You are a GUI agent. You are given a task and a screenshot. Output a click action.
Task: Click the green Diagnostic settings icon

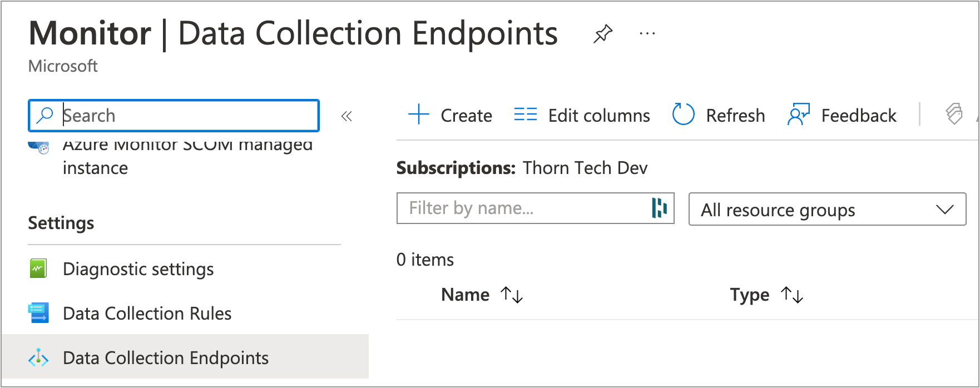coord(38,269)
